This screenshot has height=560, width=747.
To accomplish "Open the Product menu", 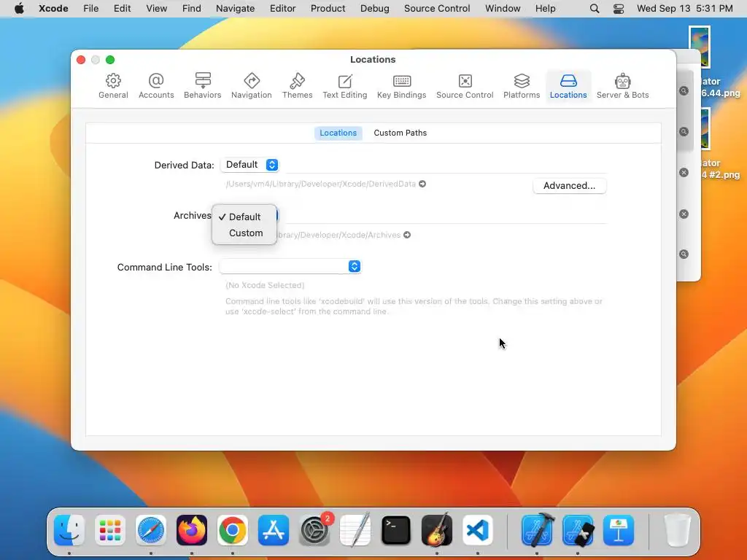I will pyautogui.click(x=328, y=9).
